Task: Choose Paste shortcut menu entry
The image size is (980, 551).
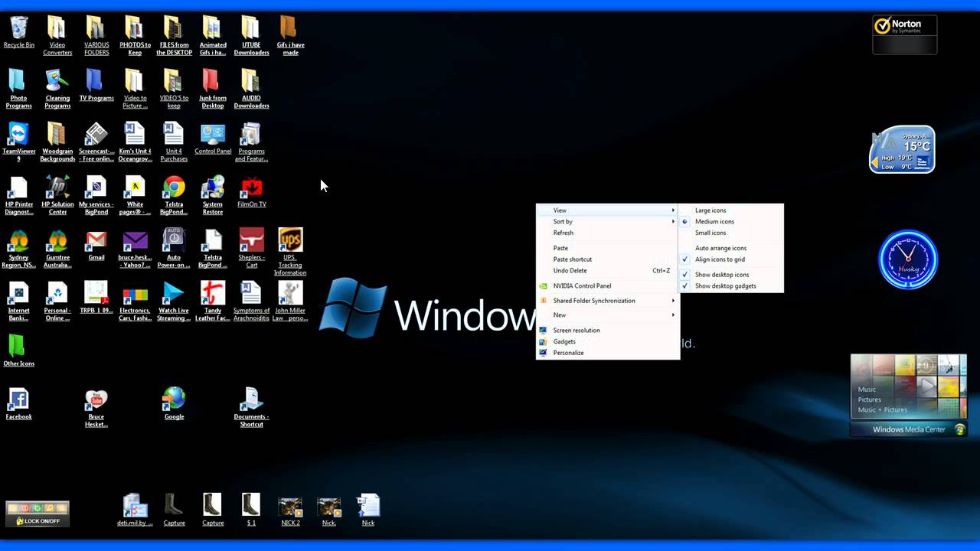Action: 608,259
